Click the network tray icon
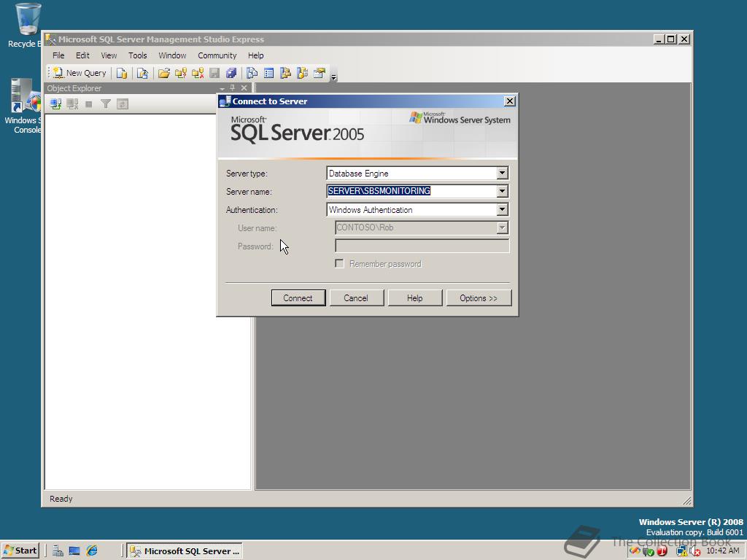 (682, 551)
